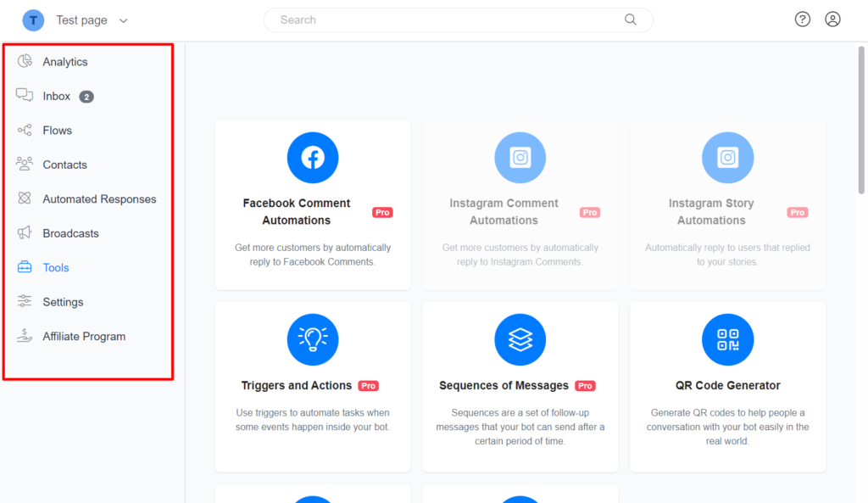Click the Tools briefcase icon
The image size is (868, 503).
25,267
